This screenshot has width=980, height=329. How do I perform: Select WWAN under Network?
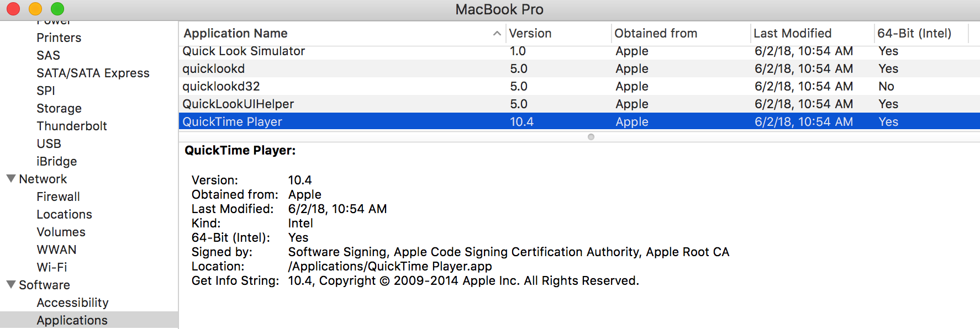[x=56, y=250]
